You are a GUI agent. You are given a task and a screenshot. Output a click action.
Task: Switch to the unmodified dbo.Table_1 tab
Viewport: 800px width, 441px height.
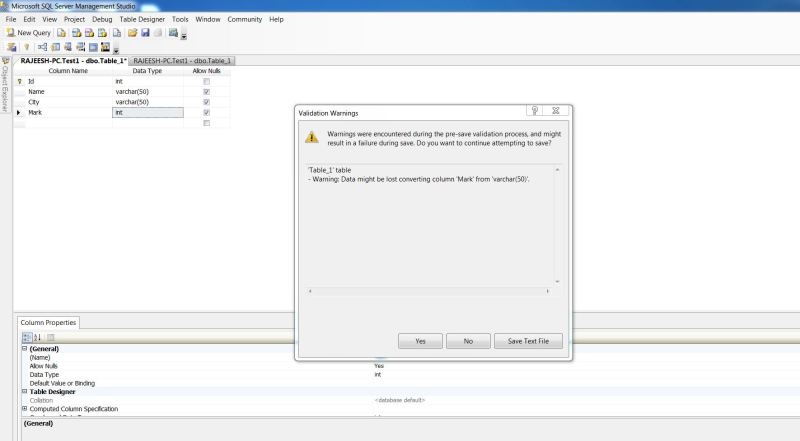click(182, 61)
